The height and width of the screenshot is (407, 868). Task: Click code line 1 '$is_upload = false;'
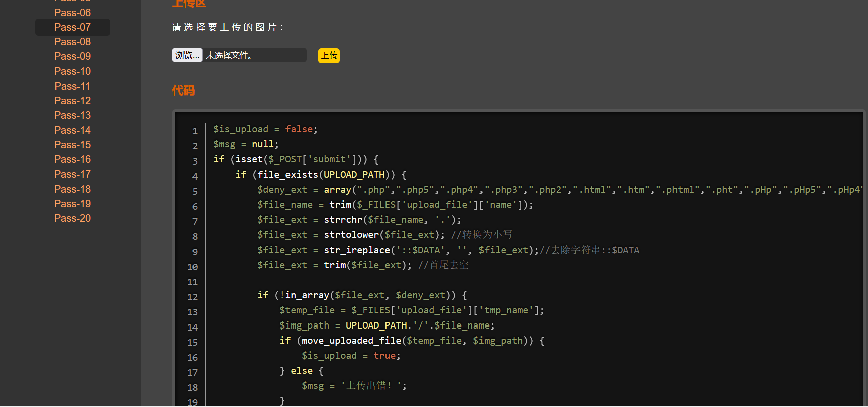[265, 129]
